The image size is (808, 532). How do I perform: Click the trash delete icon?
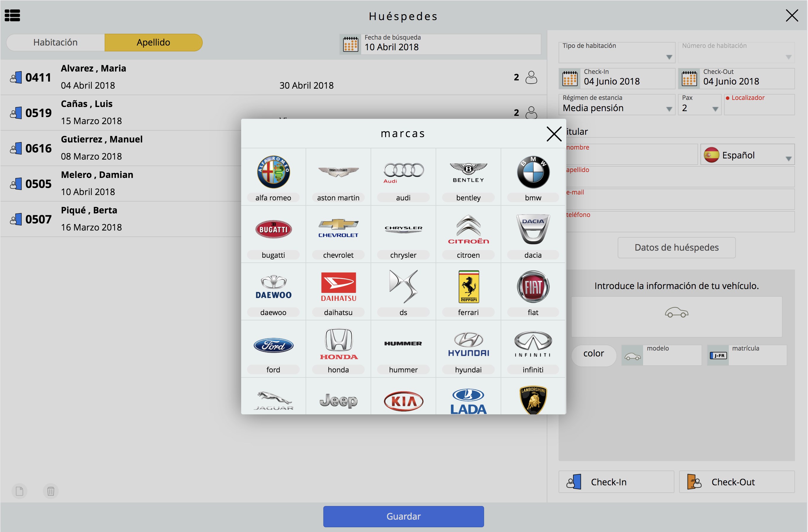51,491
